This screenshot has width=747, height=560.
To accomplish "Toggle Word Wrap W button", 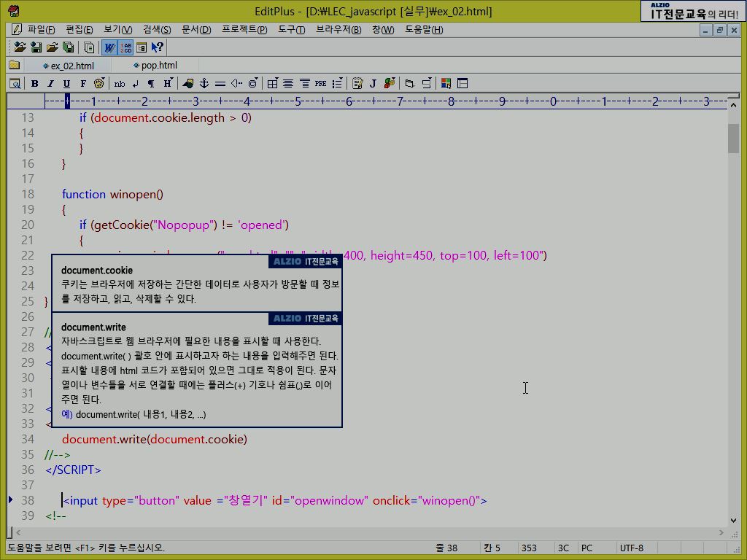I will (x=109, y=47).
